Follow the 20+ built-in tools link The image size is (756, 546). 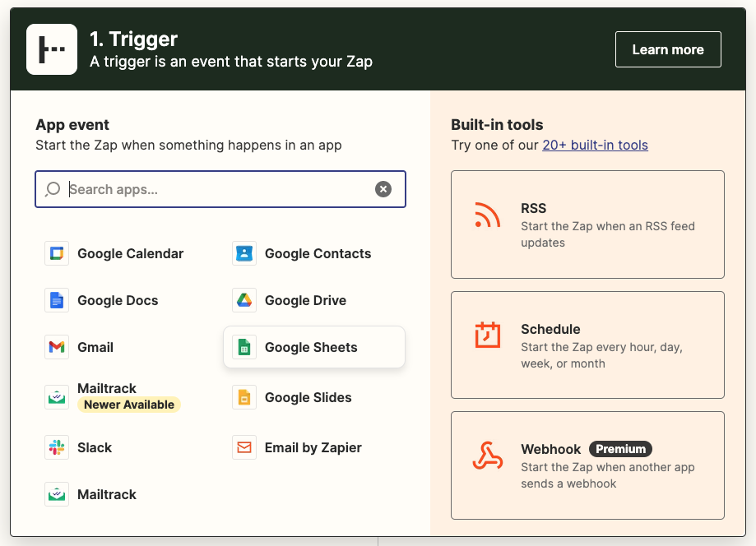(595, 145)
